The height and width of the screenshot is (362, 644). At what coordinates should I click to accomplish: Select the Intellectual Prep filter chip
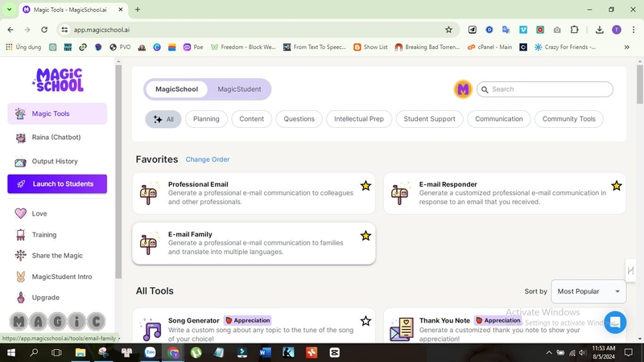359,119
